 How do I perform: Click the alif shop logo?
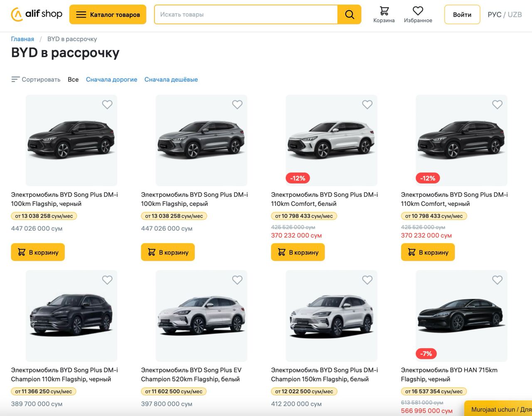tap(37, 14)
